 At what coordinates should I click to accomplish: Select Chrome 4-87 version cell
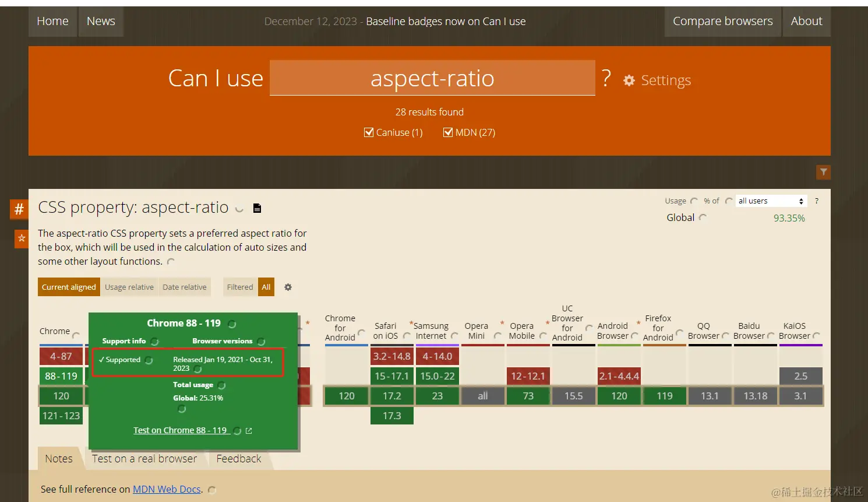tap(61, 356)
